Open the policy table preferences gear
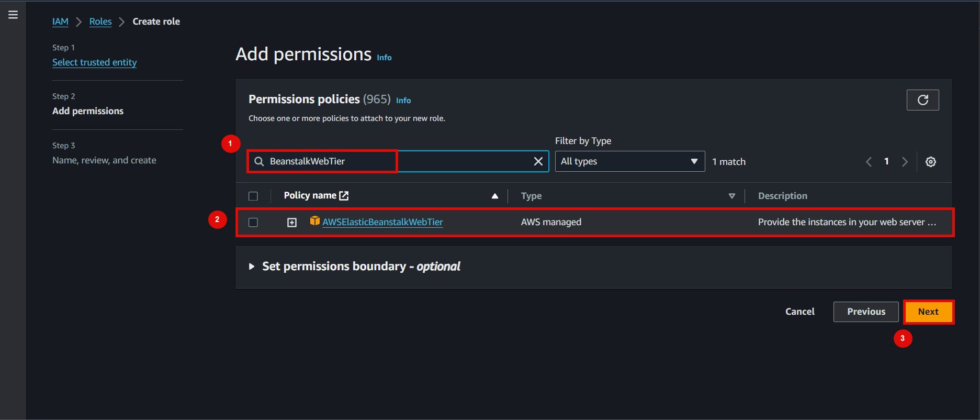The width and height of the screenshot is (980, 420). click(930, 162)
